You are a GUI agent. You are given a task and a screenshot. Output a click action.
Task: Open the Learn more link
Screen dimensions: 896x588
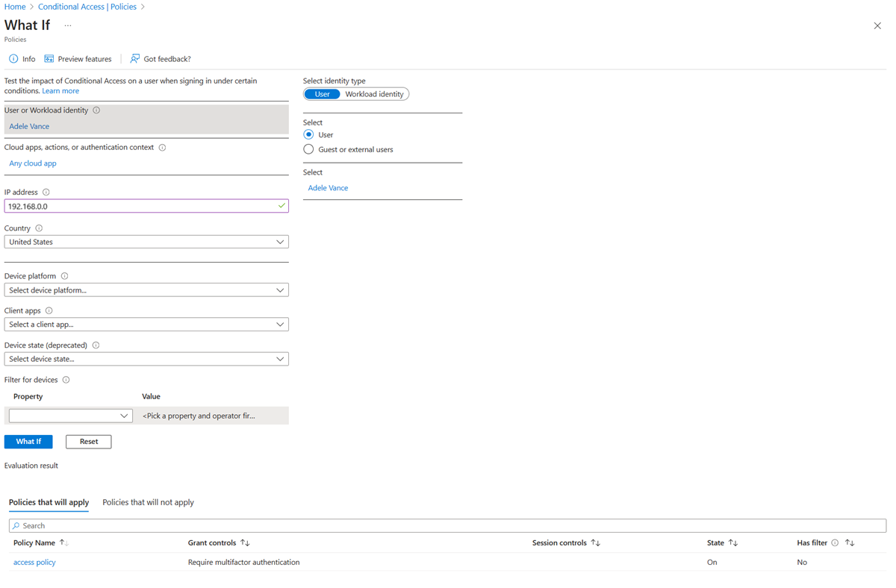coord(60,91)
